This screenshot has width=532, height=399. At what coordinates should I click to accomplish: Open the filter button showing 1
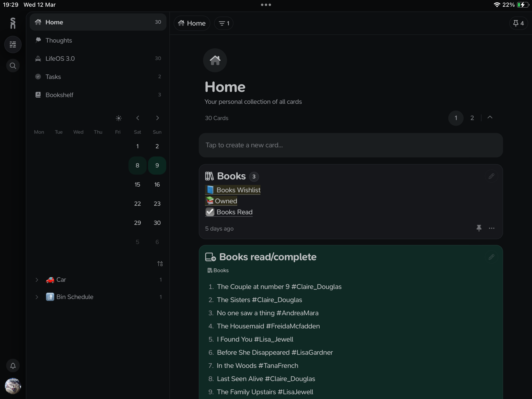pyautogui.click(x=223, y=23)
